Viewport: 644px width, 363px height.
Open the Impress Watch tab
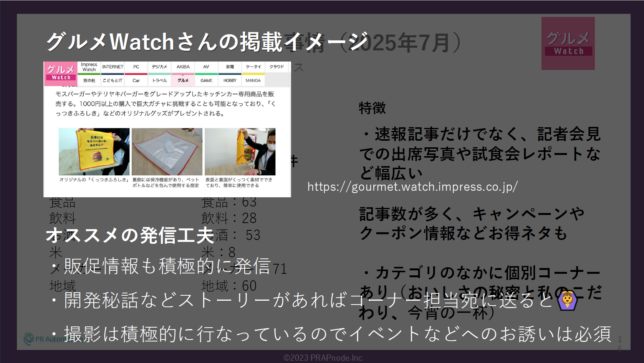(x=89, y=67)
